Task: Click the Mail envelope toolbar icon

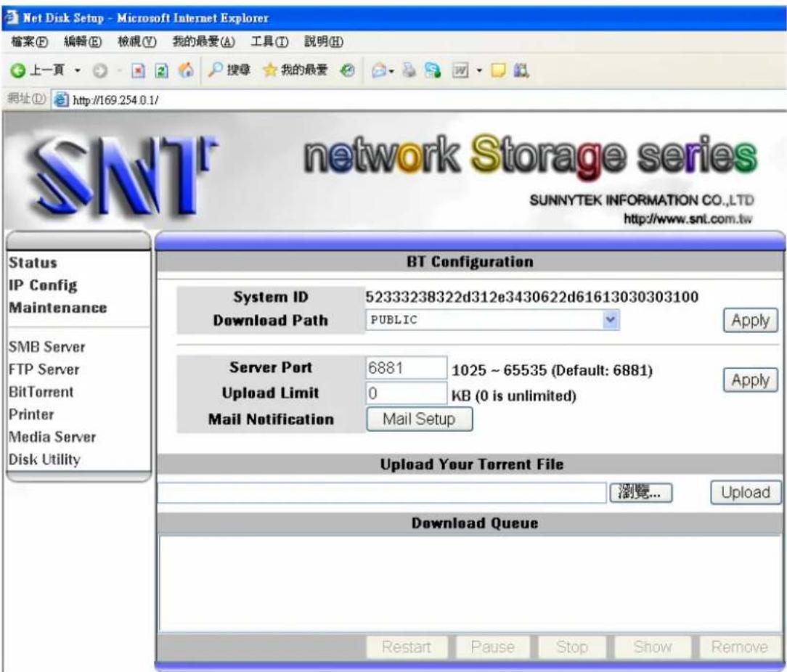Action: (379, 71)
